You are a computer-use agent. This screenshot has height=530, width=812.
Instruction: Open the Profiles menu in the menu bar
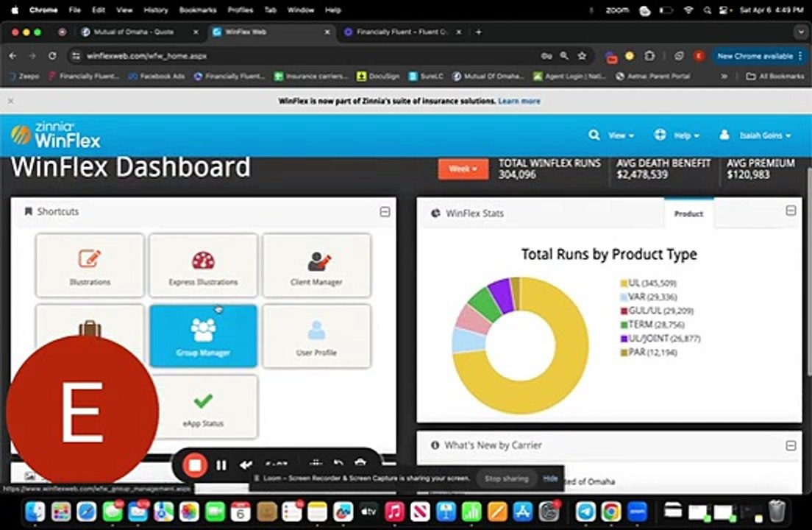[x=241, y=10]
